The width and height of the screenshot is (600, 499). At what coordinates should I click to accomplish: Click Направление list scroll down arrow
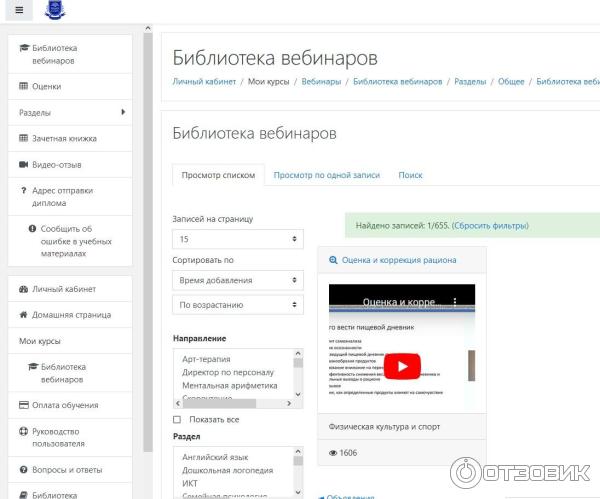298,395
